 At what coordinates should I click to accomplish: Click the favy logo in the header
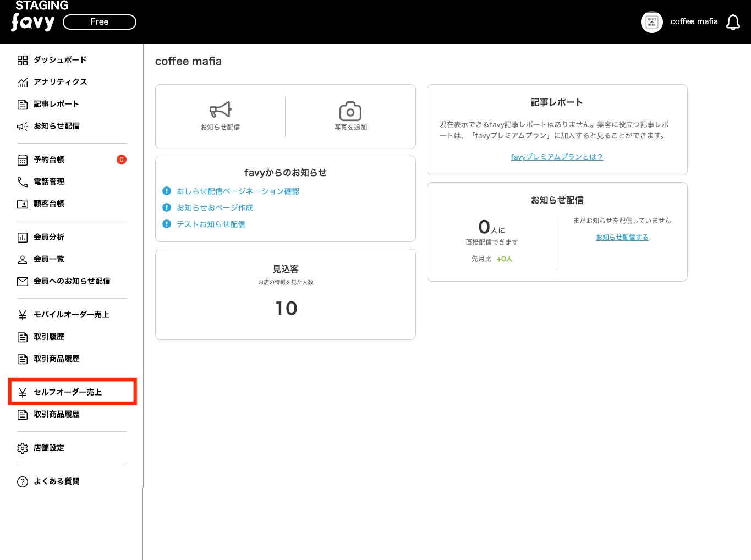tap(33, 23)
